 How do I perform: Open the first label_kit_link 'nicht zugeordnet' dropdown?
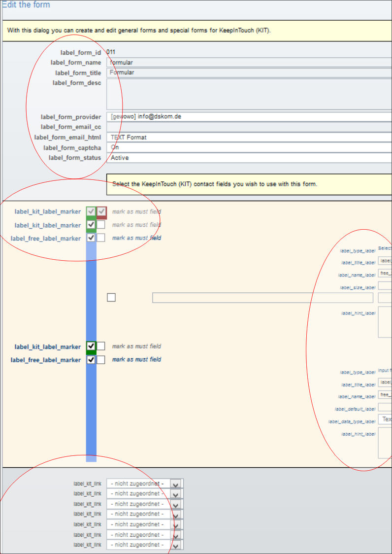pos(145,484)
